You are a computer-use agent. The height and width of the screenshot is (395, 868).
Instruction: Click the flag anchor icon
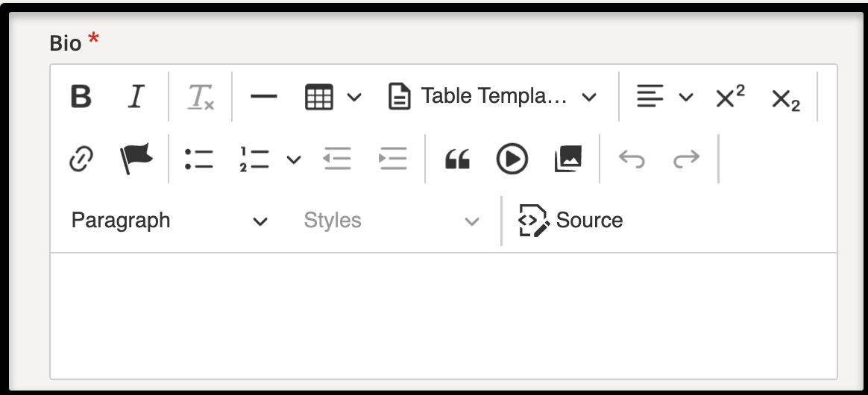pos(136,159)
